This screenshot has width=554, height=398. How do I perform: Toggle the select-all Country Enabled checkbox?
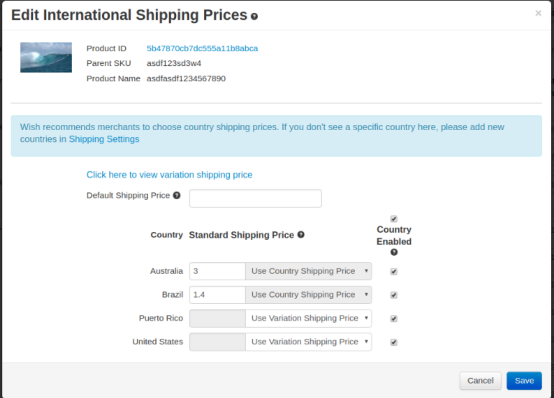pyautogui.click(x=394, y=219)
